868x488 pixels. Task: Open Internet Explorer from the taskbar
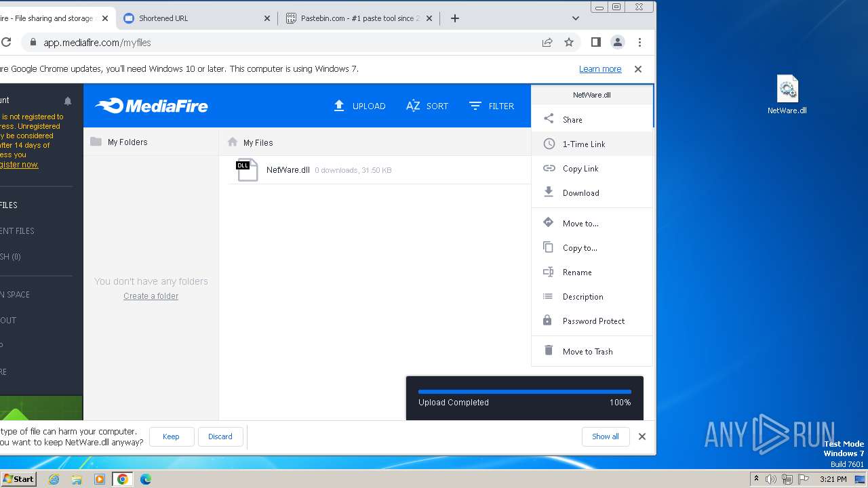coord(54,479)
